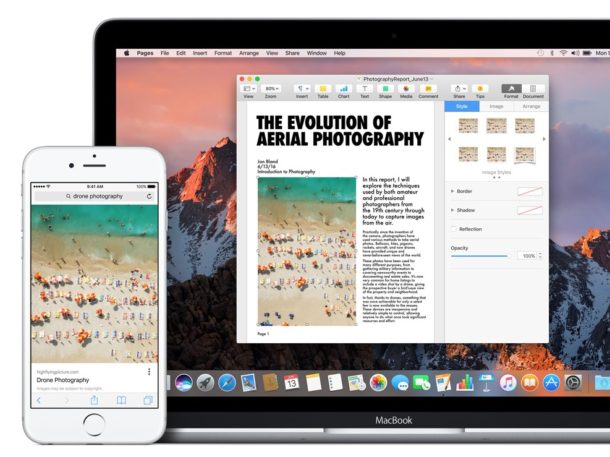The height and width of the screenshot is (457, 610).
Task: Tap the iPhone Safari share icon
Action: [x=94, y=400]
